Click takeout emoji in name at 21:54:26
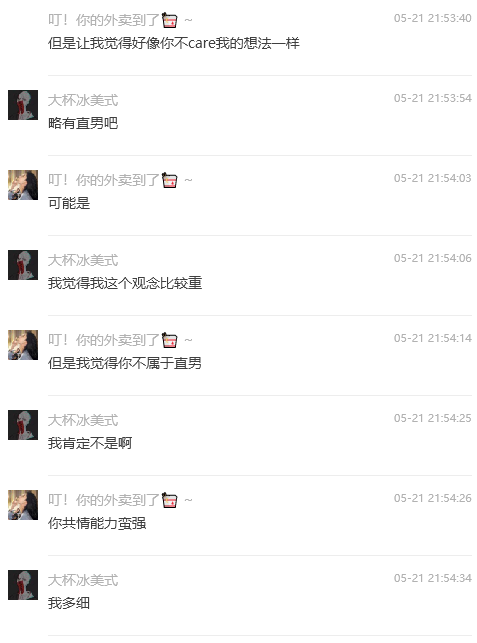The width and height of the screenshot is (477, 643). (170, 500)
